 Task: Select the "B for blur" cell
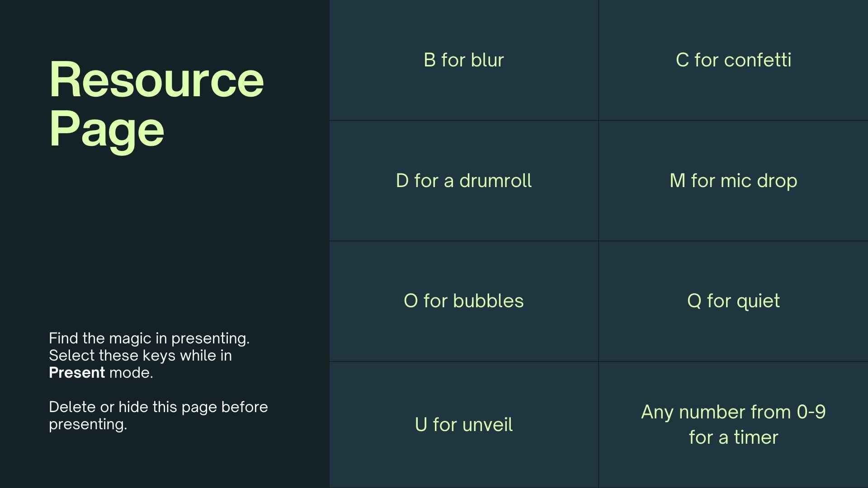click(x=463, y=60)
